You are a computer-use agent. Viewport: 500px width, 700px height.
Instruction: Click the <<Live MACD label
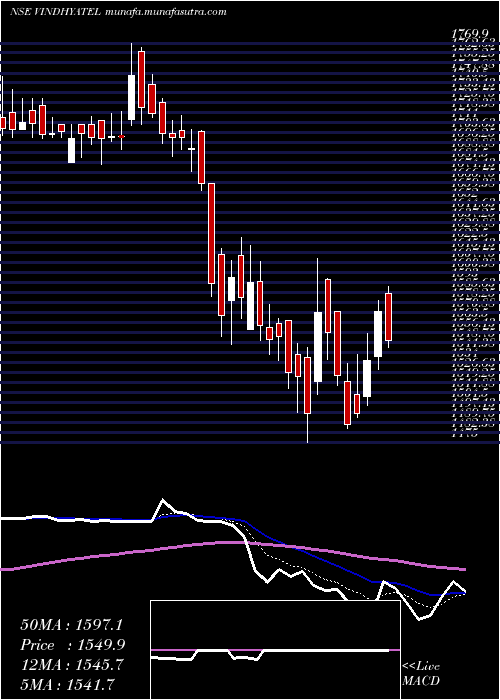[421, 673]
